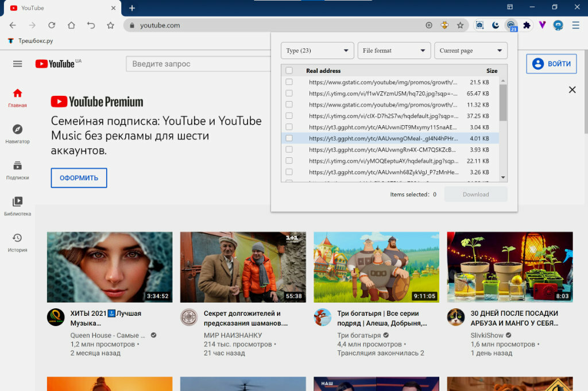The image size is (588, 391).
Task: Open the 55:38 shaman video thumbnail
Action: pos(243,267)
